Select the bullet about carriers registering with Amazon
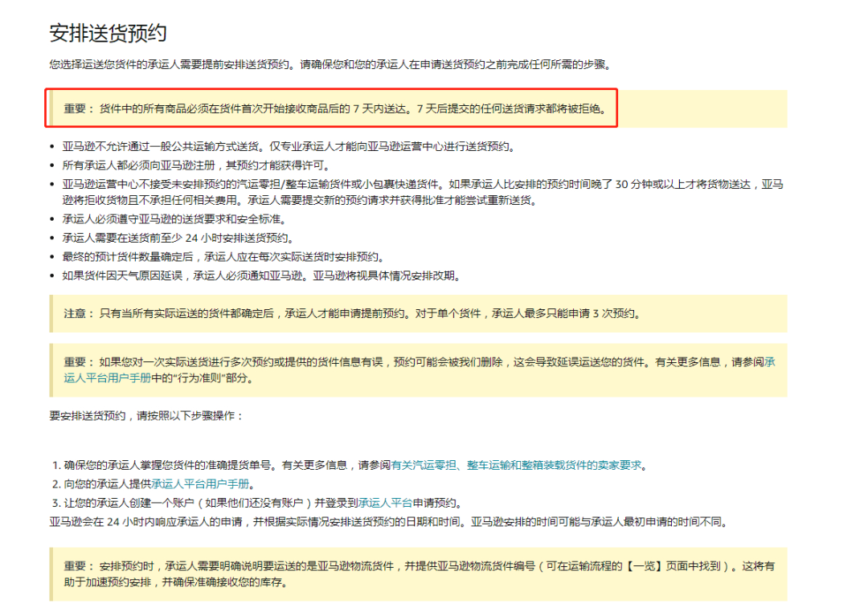Screen dimensions: 868x612 click(x=177, y=166)
